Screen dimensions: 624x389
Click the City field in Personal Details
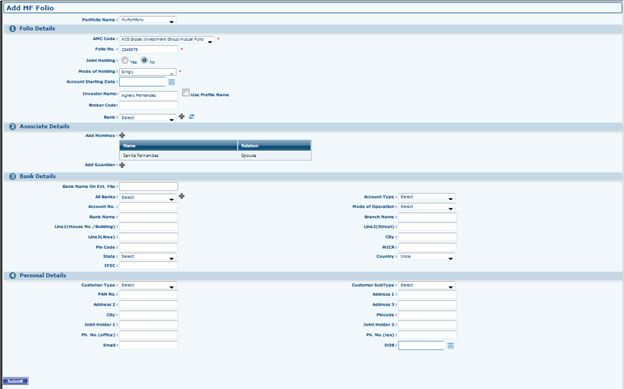tap(148, 315)
